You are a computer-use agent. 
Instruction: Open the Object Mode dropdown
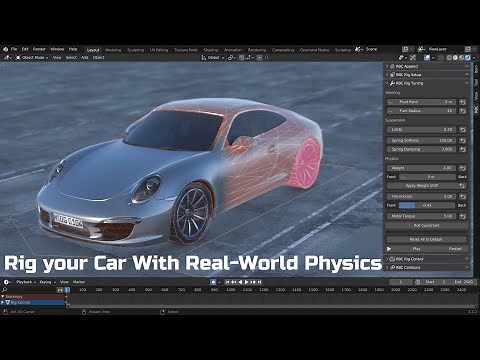(x=32, y=58)
